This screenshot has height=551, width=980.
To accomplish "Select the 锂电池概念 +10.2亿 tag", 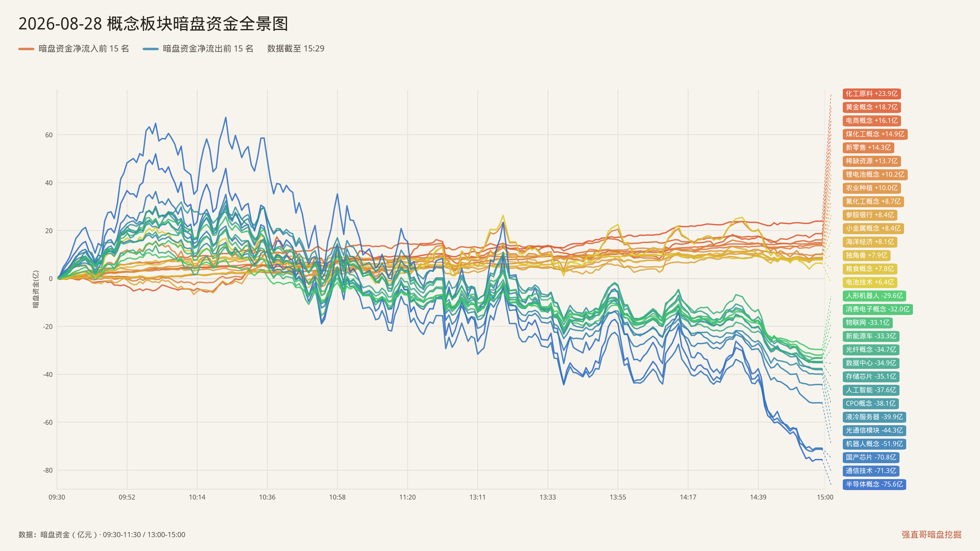I will coord(875,174).
